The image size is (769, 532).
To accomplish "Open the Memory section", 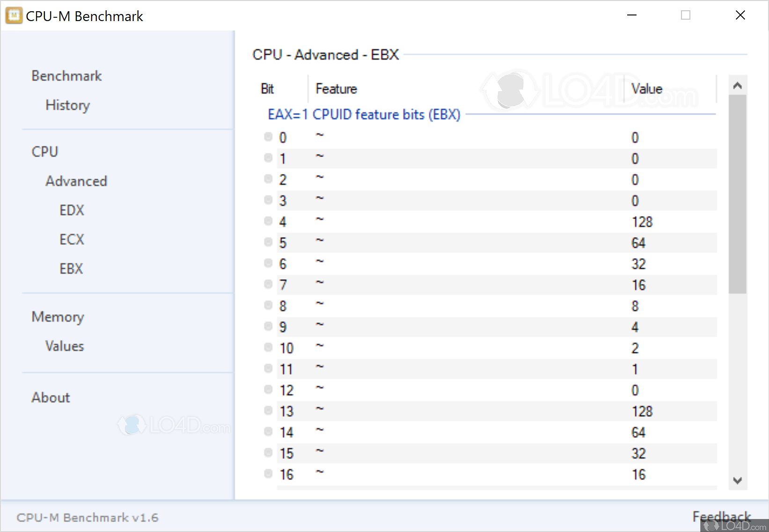I will coord(58,317).
